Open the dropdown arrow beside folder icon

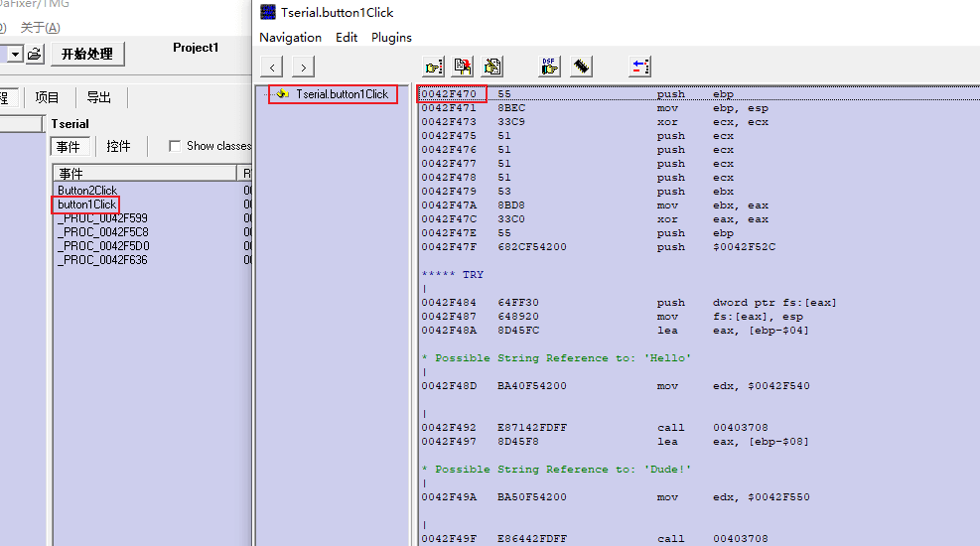tap(15, 55)
